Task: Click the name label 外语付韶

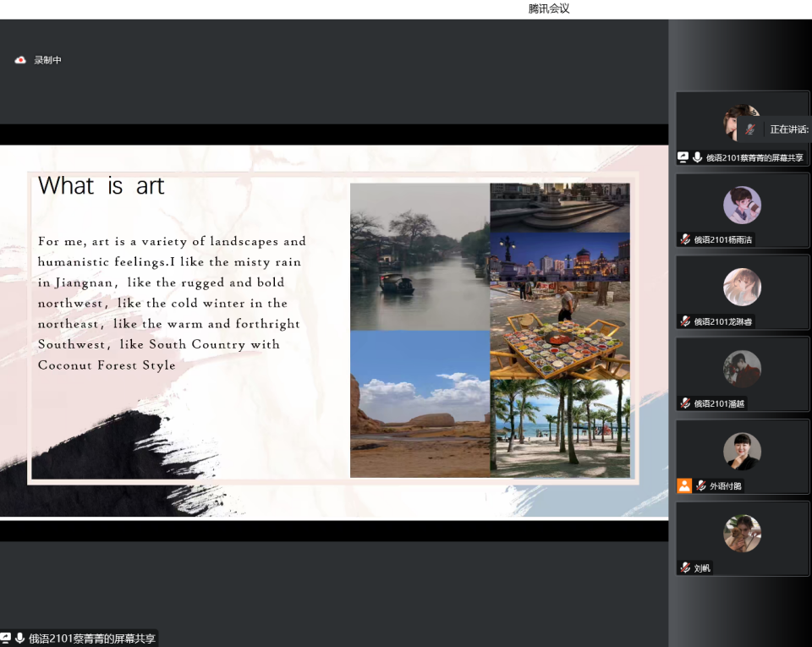Action: click(726, 485)
